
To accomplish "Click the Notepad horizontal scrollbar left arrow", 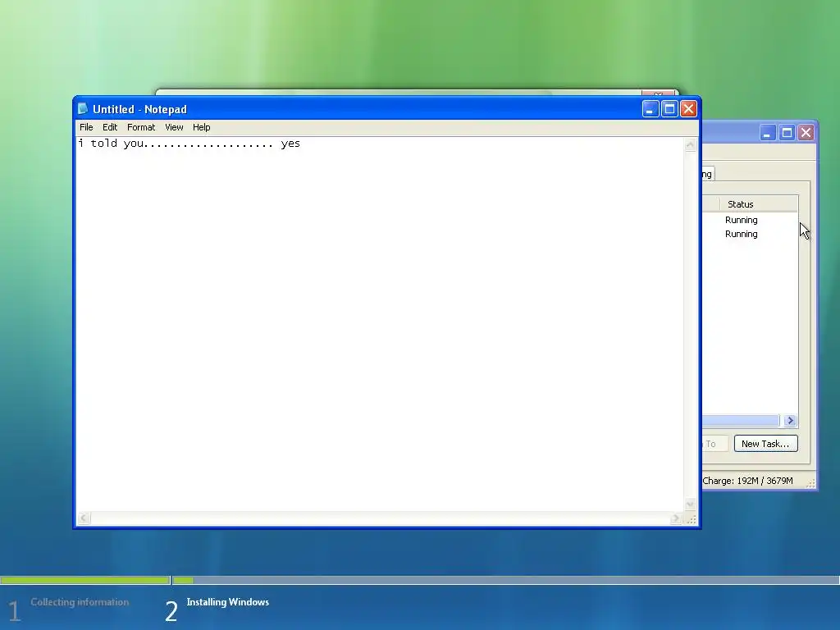I will [84, 518].
